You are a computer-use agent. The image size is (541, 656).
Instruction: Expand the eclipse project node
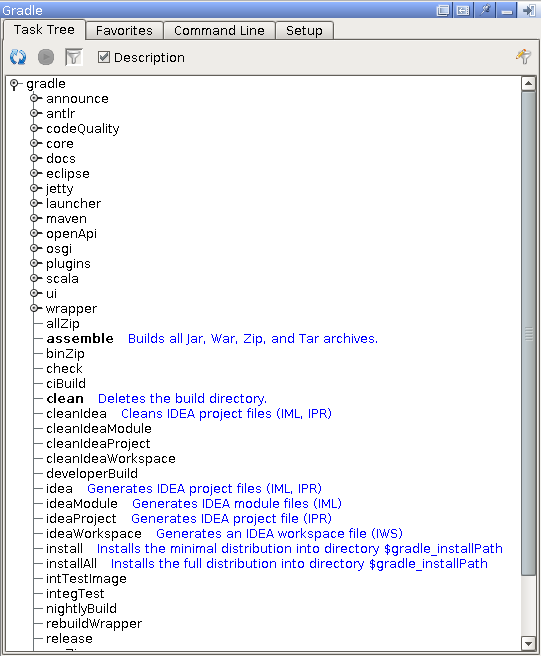pos(34,174)
